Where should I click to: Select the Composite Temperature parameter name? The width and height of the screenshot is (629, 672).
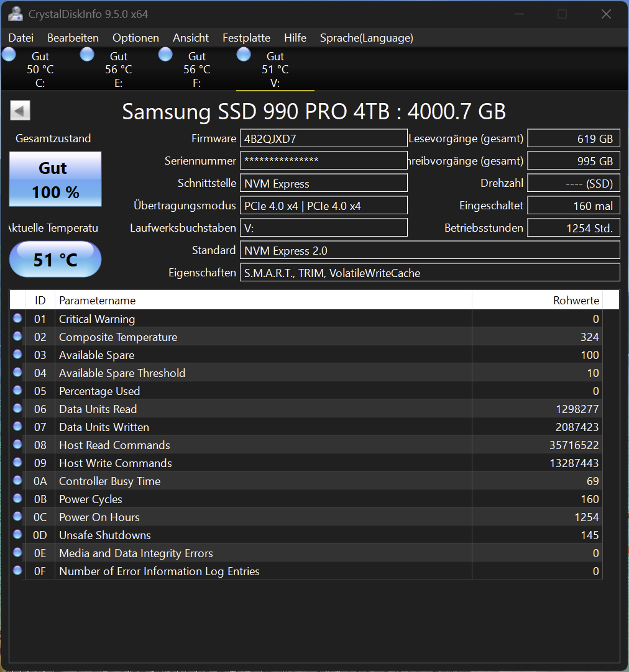118,337
